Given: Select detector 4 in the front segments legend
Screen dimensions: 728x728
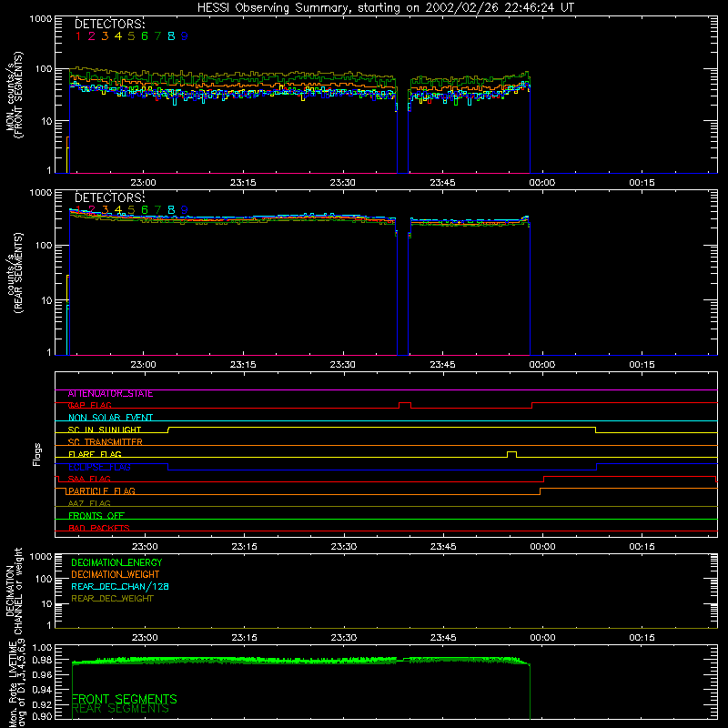Looking at the screenshot, I should click(118, 36).
